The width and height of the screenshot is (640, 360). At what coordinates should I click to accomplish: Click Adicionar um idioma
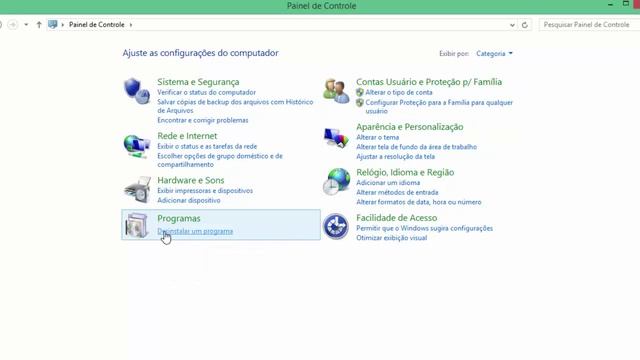tap(388, 183)
